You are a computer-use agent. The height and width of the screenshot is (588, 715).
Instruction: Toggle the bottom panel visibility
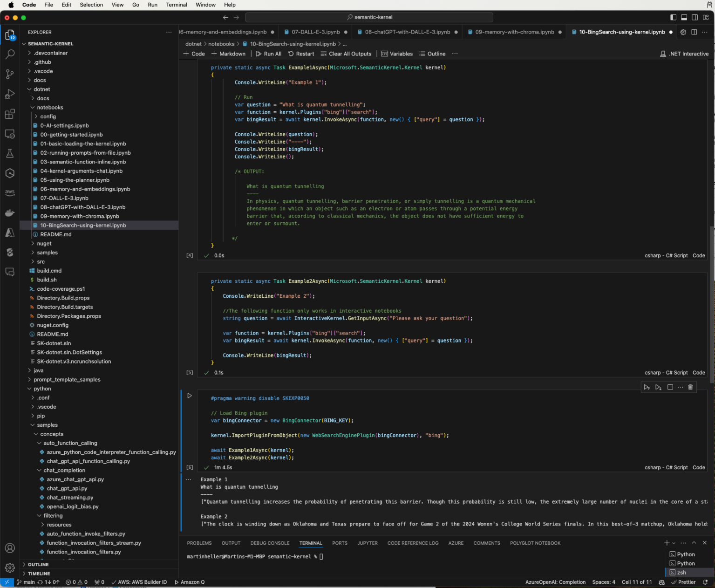tap(684, 17)
